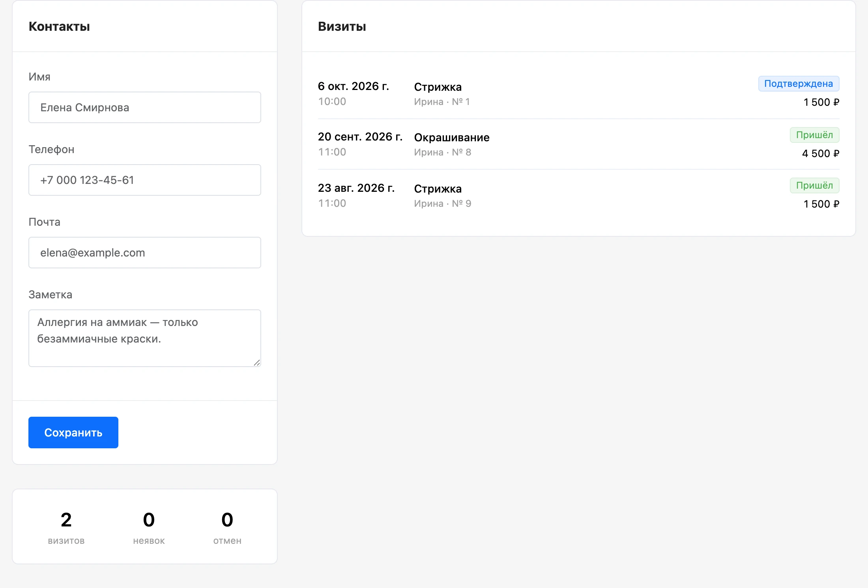Edit the Заметка textarea about allergy

click(144, 338)
